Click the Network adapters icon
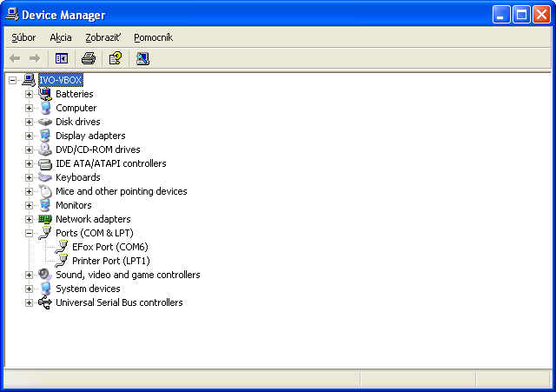This screenshot has height=392, width=556. [45, 219]
